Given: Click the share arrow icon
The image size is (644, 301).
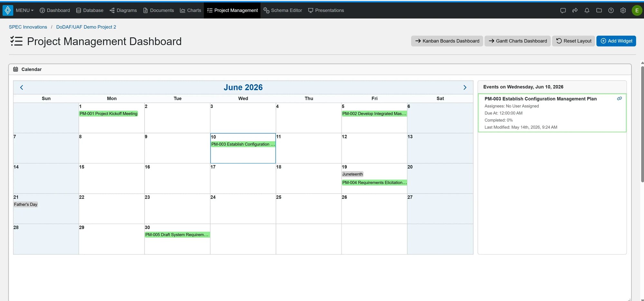Looking at the screenshot, I should [575, 10].
